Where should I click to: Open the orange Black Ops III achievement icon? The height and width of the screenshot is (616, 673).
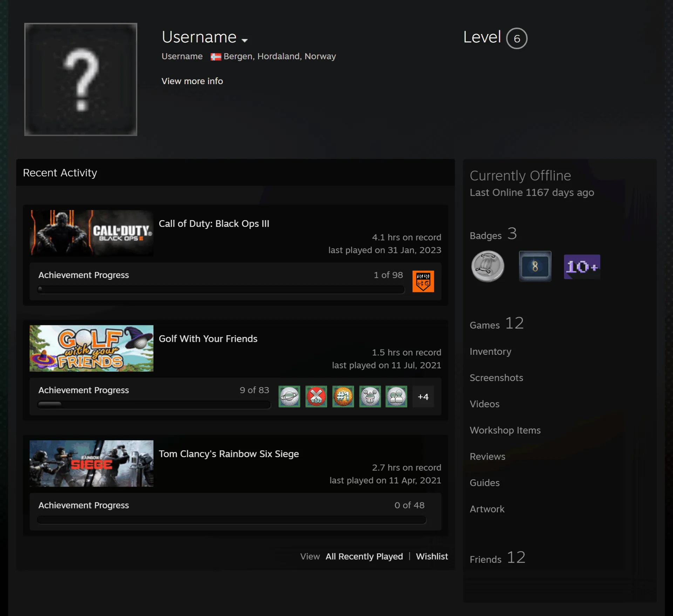[x=423, y=281]
